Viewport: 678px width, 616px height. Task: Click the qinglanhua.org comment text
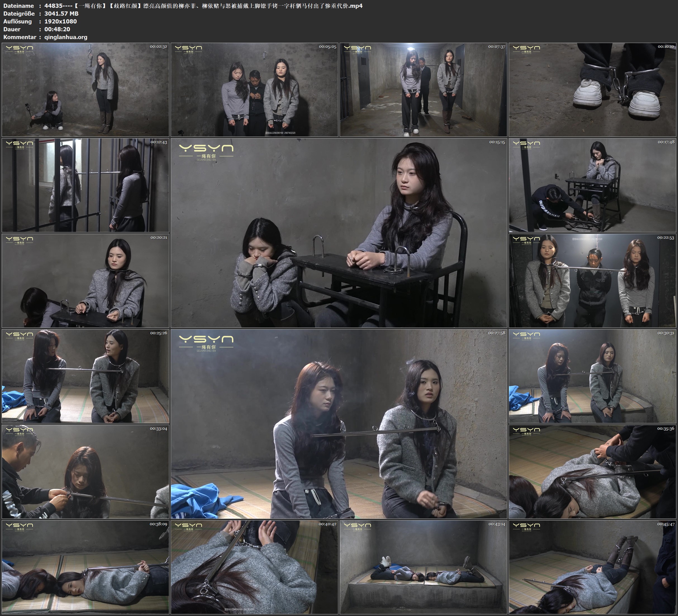coord(66,37)
